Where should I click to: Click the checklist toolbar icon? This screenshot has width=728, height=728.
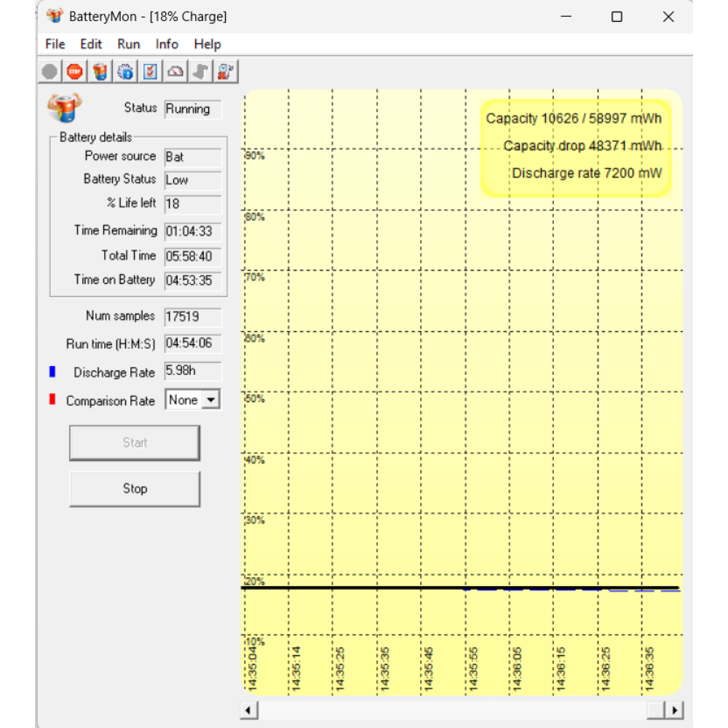point(150,71)
